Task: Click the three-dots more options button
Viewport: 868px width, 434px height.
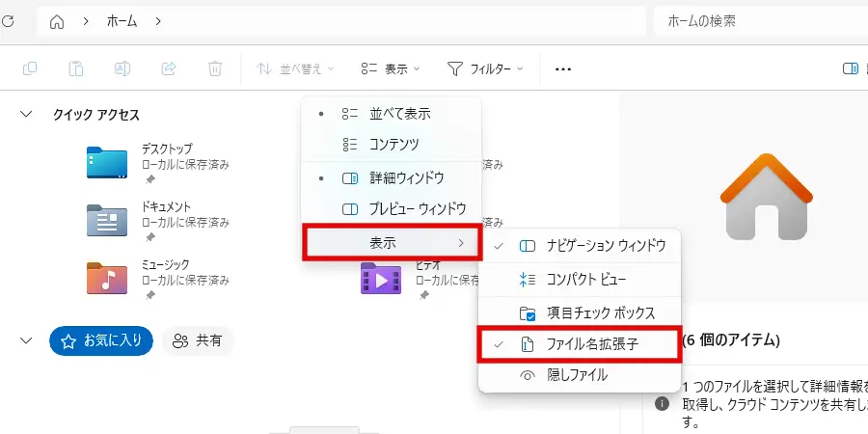Action: (x=563, y=69)
